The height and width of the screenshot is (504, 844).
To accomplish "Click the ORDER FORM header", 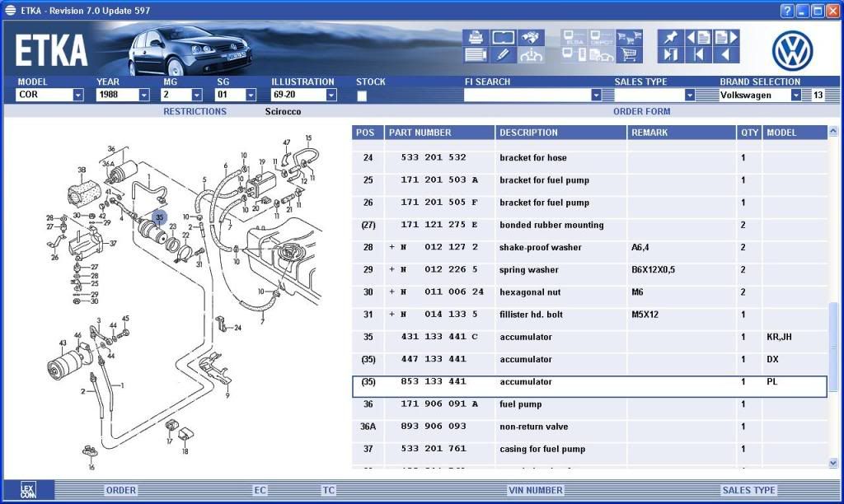I will pos(641,111).
